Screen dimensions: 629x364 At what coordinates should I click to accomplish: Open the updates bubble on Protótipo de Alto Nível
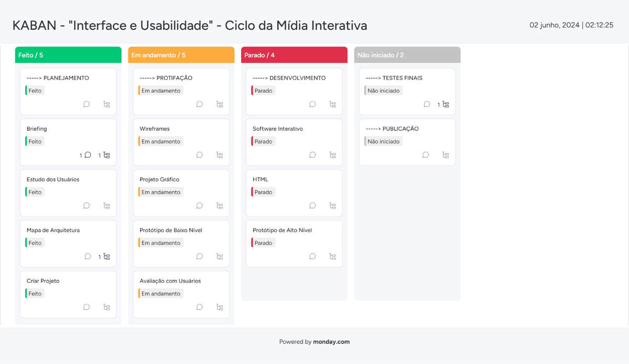[x=312, y=256]
